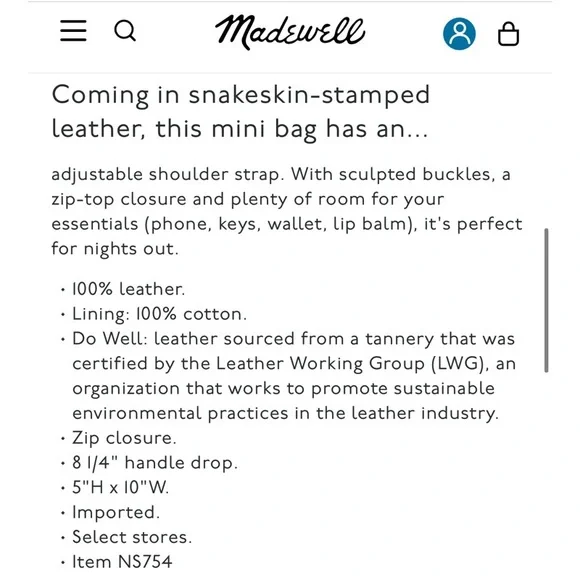This screenshot has width=580, height=580.
Task: Go to homepage via Madewell logo
Action: pyautogui.click(x=290, y=32)
